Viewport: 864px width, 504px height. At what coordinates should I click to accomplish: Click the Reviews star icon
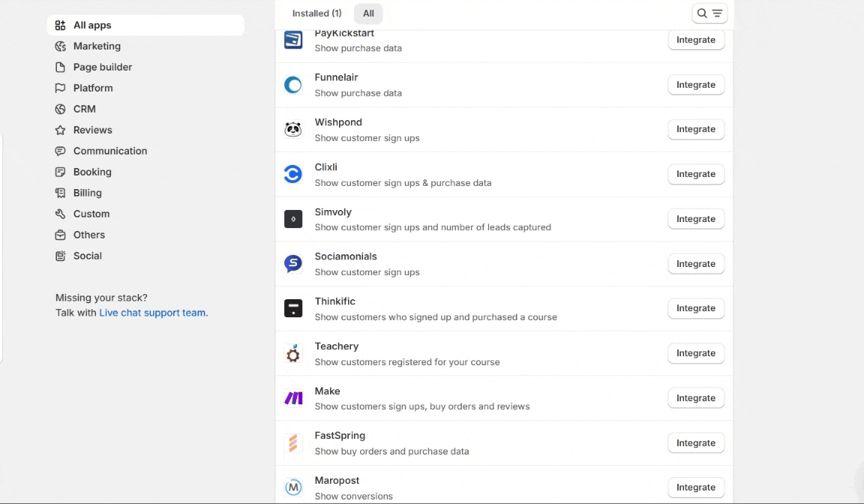click(60, 130)
